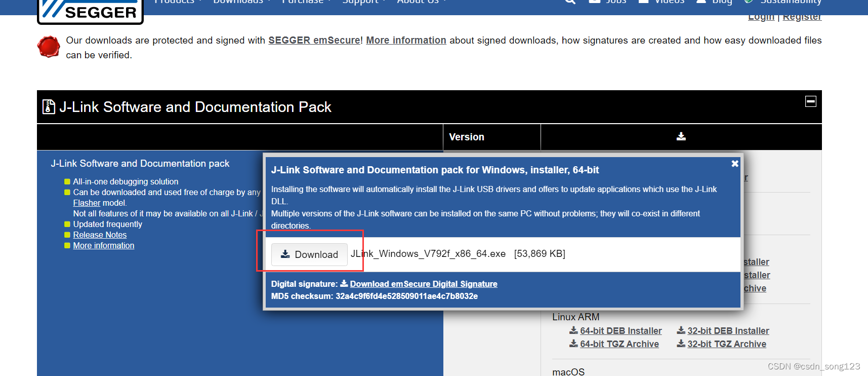Click the Version column header
Screen dimensions: 868x376
pos(467,137)
